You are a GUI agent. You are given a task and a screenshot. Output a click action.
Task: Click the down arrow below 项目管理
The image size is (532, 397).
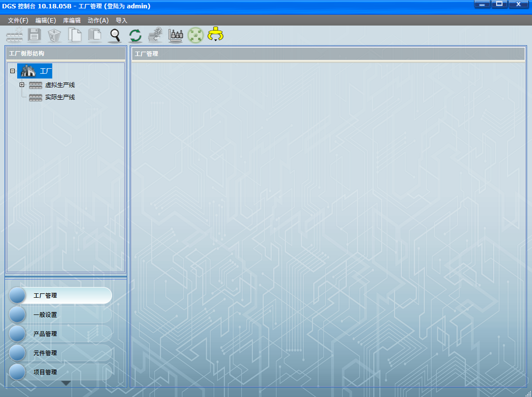pos(66,383)
